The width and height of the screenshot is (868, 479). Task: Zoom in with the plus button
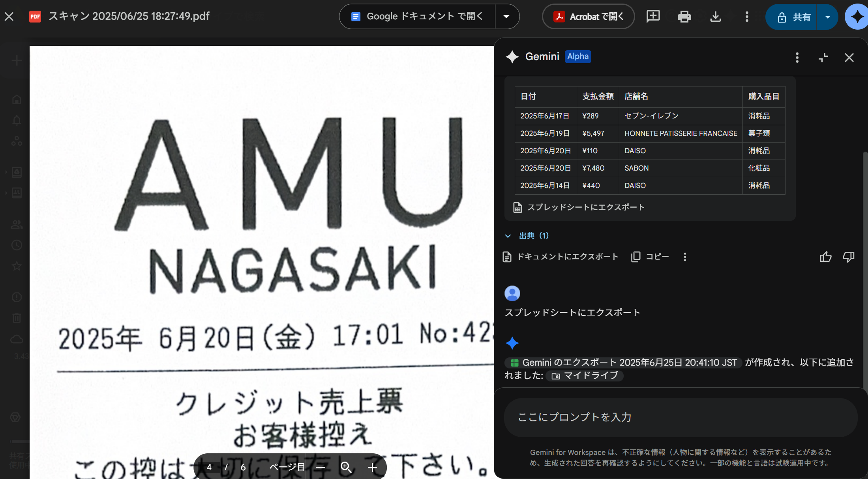pyautogui.click(x=372, y=468)
